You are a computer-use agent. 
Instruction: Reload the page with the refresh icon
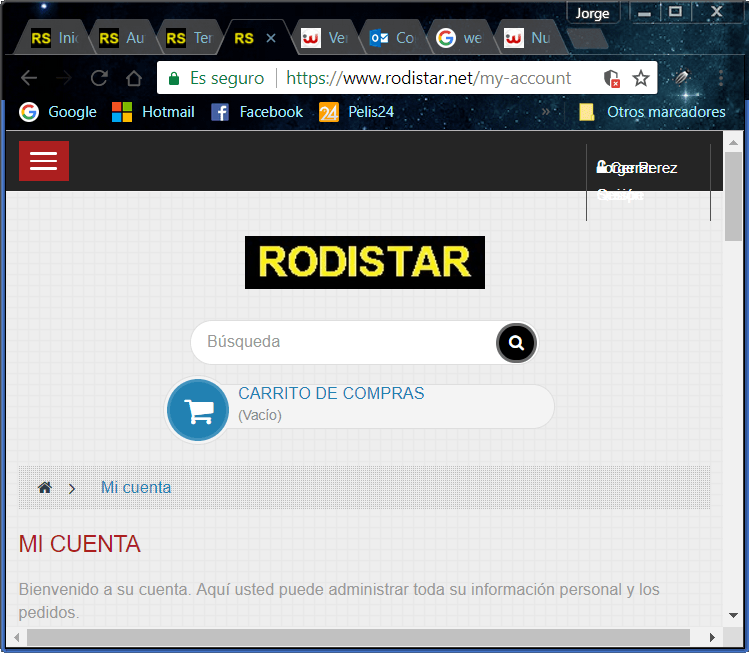coord(99,78)
